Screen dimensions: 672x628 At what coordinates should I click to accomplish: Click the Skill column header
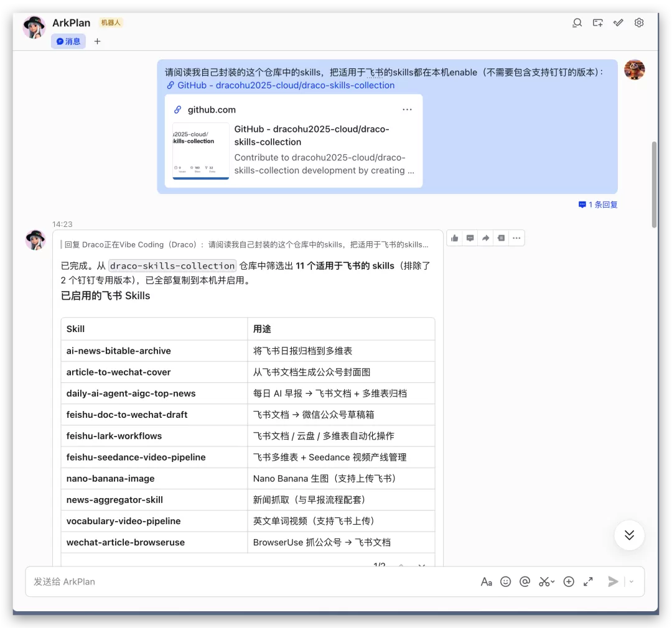coord(154,329)
